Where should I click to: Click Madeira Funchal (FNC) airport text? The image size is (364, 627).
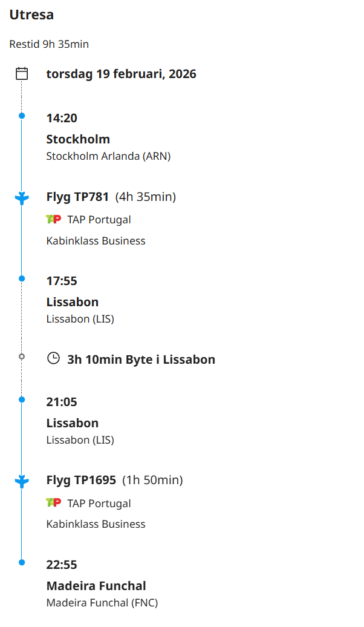tap(102, 603)
